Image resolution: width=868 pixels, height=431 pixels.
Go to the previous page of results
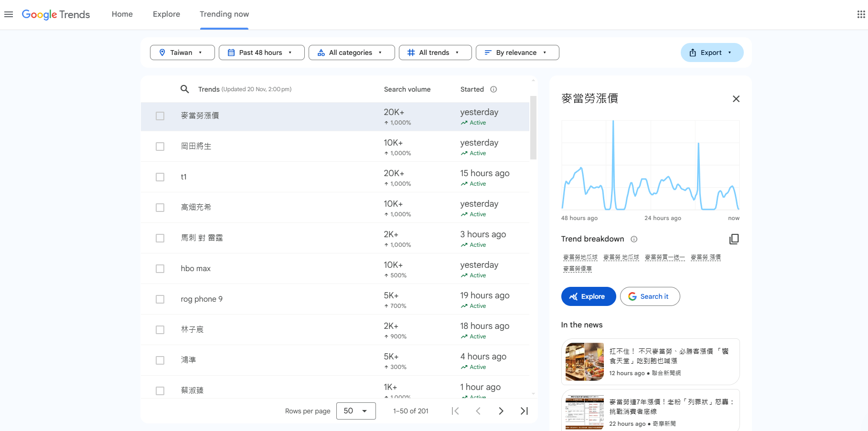[x=478, y=411]
